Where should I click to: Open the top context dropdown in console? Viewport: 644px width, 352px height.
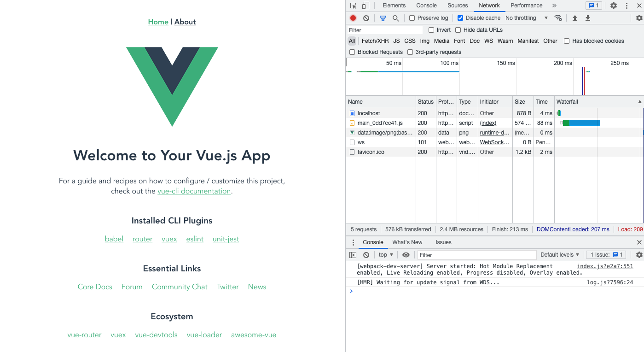click(386, 255)
